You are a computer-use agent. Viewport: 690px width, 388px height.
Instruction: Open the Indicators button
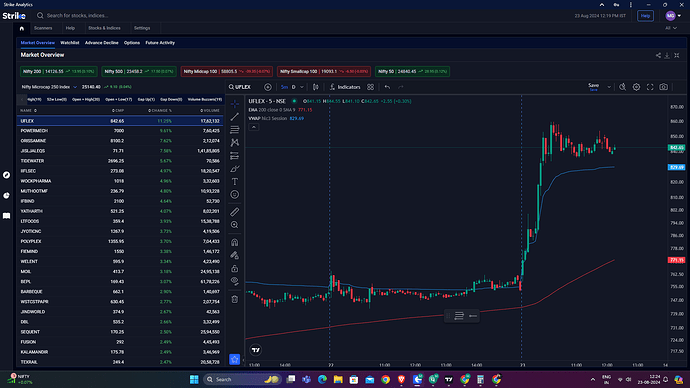345,87
